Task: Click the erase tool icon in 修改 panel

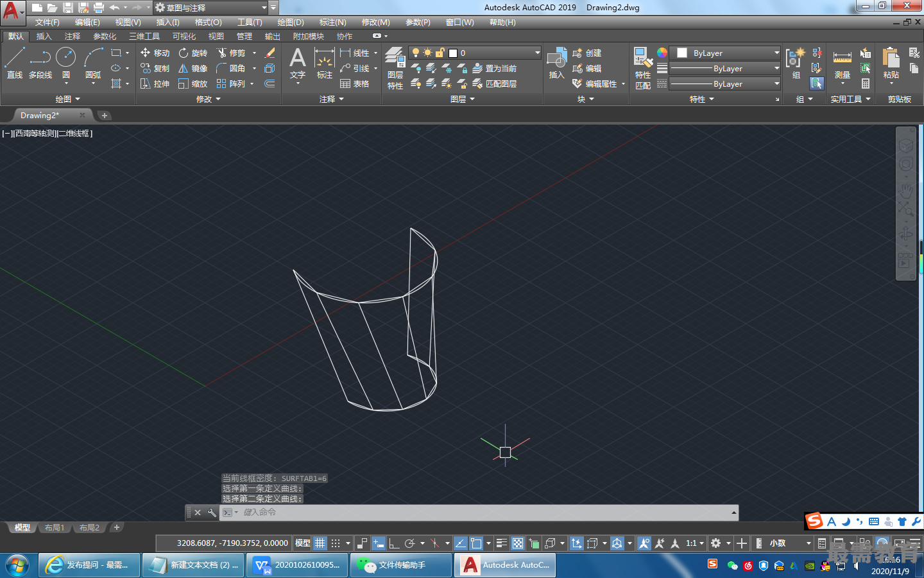Action: [270, 53]
